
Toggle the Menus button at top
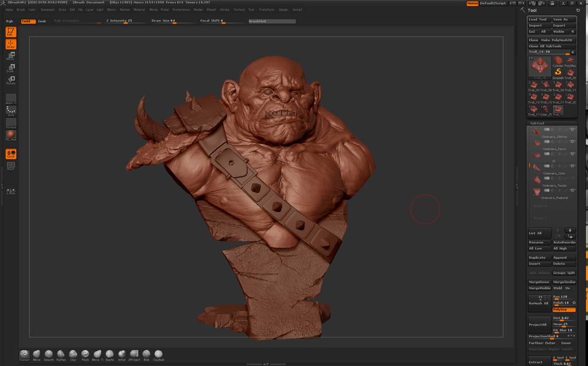click(x=472, y=3)
